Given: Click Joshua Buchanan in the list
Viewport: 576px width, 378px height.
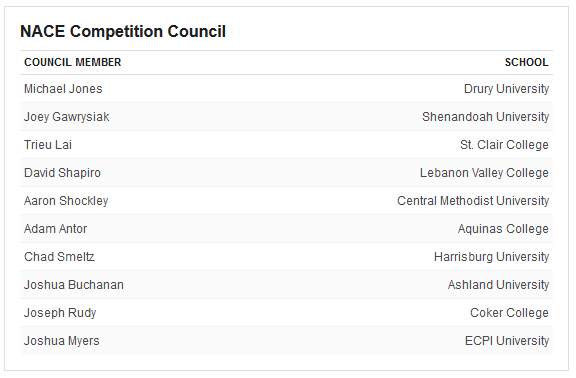Looking at the screenshot, I should pyautogui.click(x=74, y=285).
